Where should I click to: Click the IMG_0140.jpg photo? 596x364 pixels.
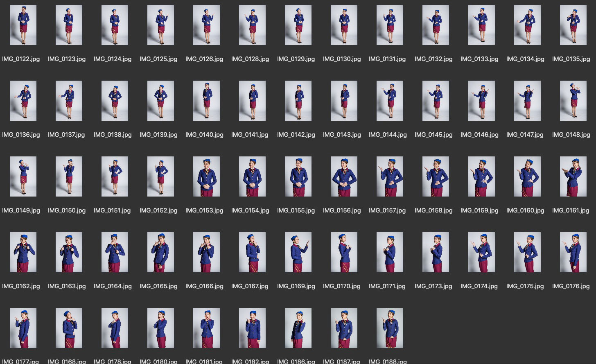click(x=206, y=101)
